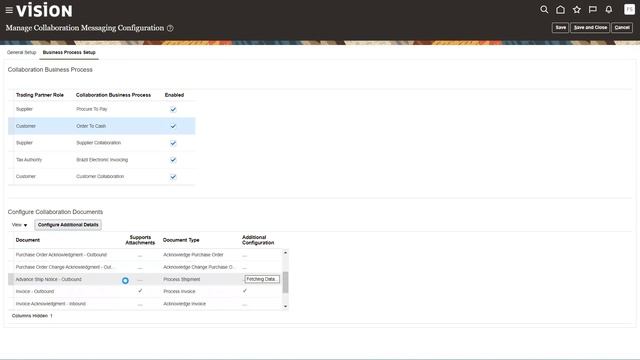
Task: Click Configure Additional Details button
Action: click(68, 225)
